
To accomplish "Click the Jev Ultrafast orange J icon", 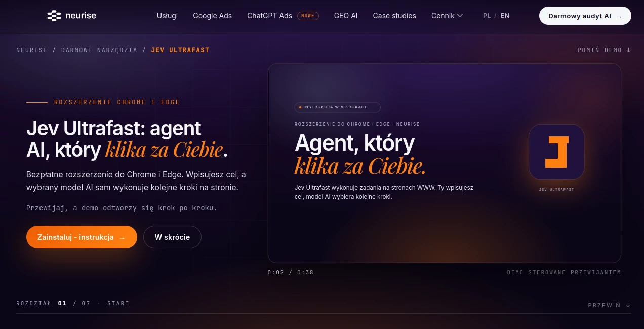I will 556,152.
